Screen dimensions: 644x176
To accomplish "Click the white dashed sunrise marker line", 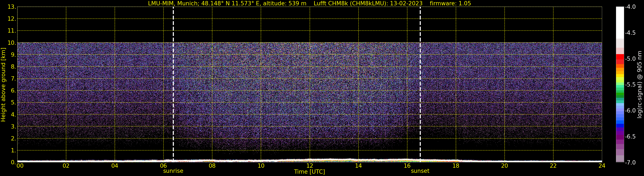I will [173, 84].
